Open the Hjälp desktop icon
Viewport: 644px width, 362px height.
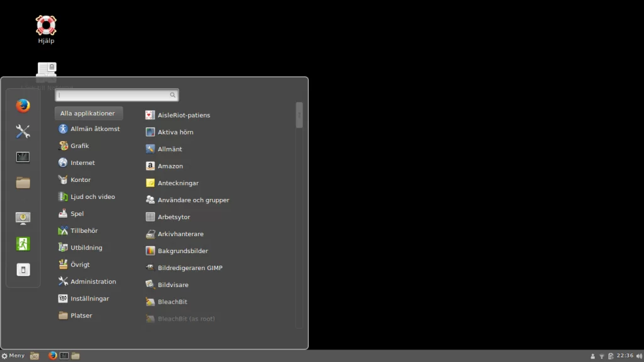coord(46,28)
